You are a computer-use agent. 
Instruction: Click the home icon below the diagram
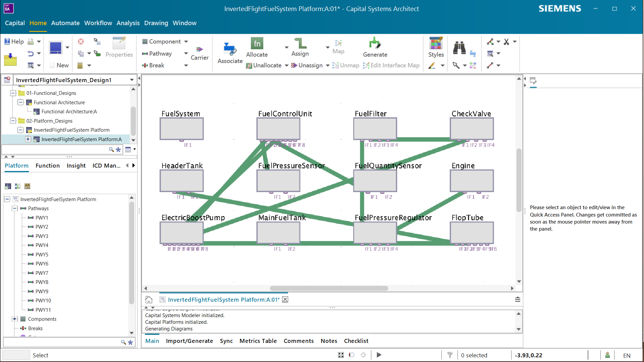tap(149, 299)
